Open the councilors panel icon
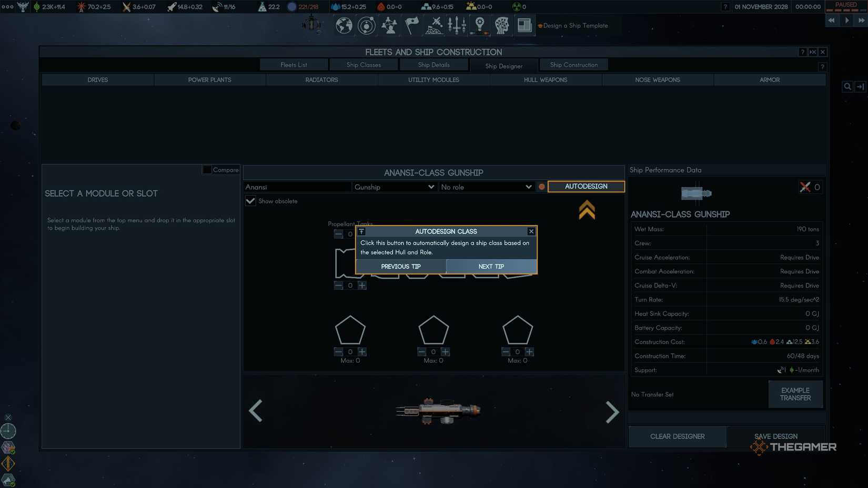Screen dimensions: 868x488 coord(389,25)
